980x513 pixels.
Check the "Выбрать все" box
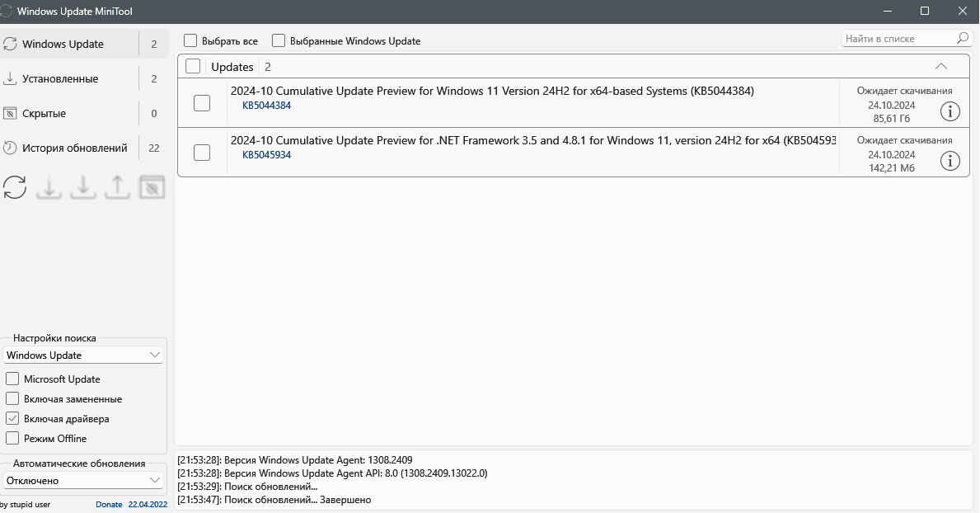pyautogui.click(x=190, y=40)
